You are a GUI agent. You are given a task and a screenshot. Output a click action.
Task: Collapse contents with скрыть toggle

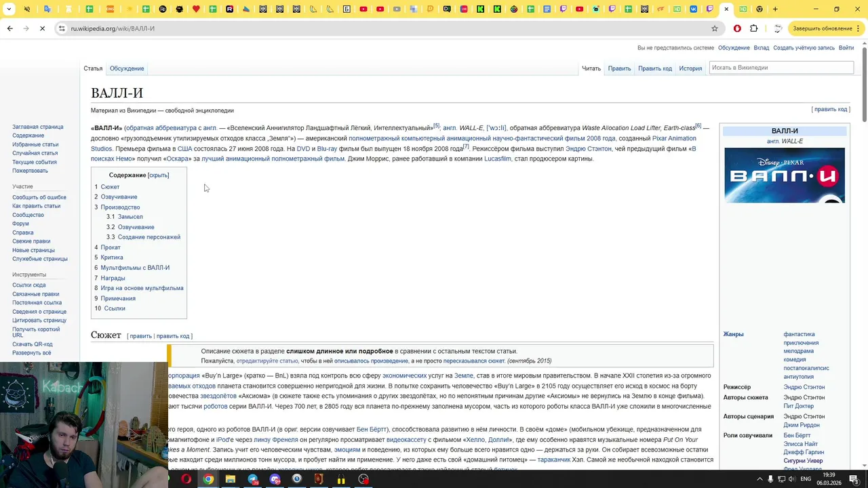[x=158, y=176]
